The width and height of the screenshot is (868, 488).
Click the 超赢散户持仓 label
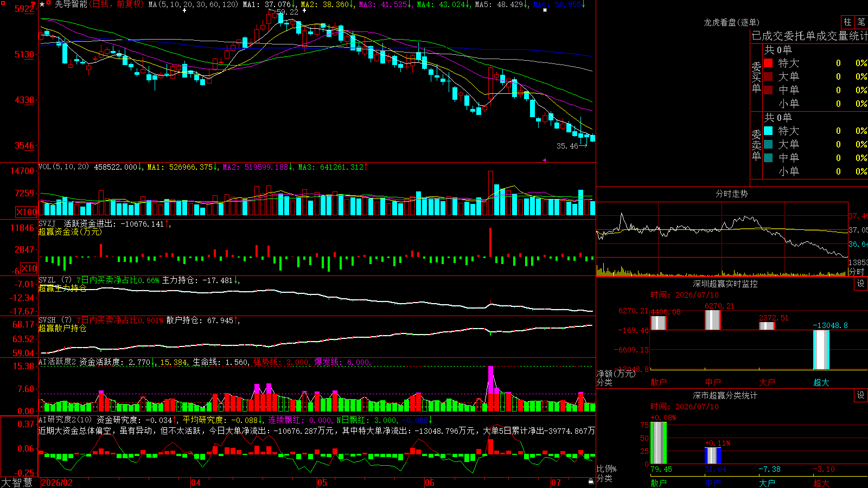(62, 328)
